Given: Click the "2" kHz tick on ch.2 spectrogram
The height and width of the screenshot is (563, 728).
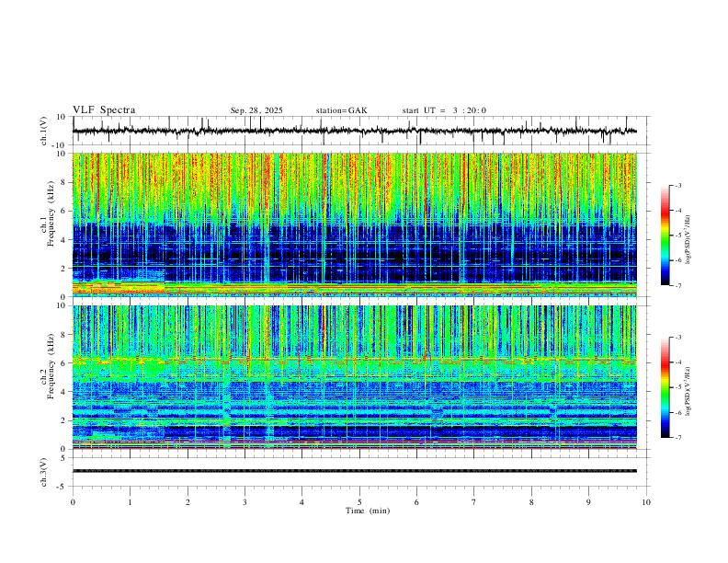Looking at the screenshot, I should 63,420.
